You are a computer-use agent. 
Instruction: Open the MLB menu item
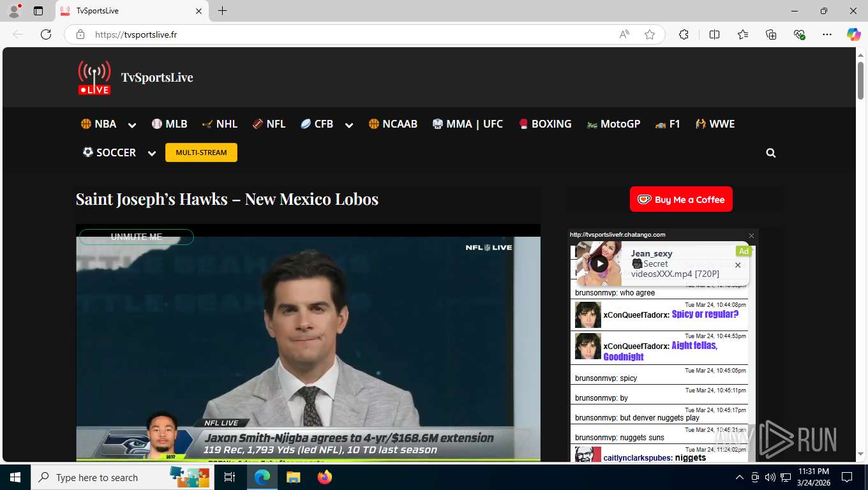[170, 124]
